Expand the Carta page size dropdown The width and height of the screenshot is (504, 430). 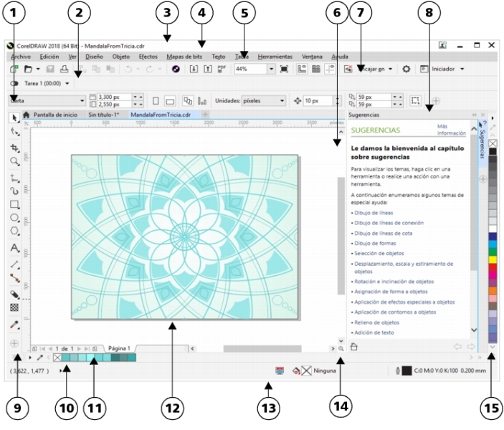tap(82, 101)
